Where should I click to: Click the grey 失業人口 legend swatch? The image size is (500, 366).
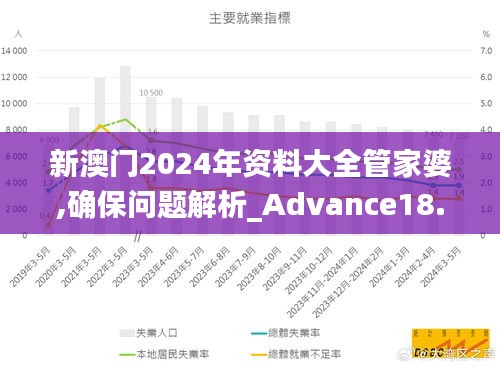[127, 333]
